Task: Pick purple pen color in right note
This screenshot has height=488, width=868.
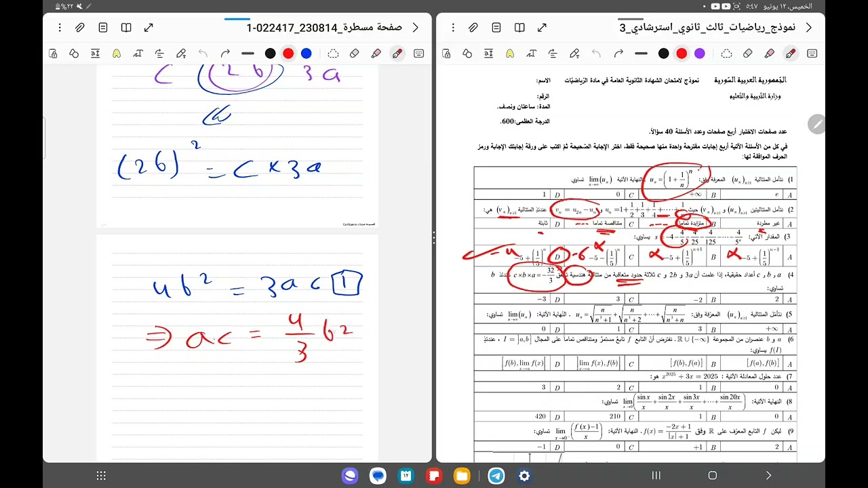Action: click(x=700, y=54)
